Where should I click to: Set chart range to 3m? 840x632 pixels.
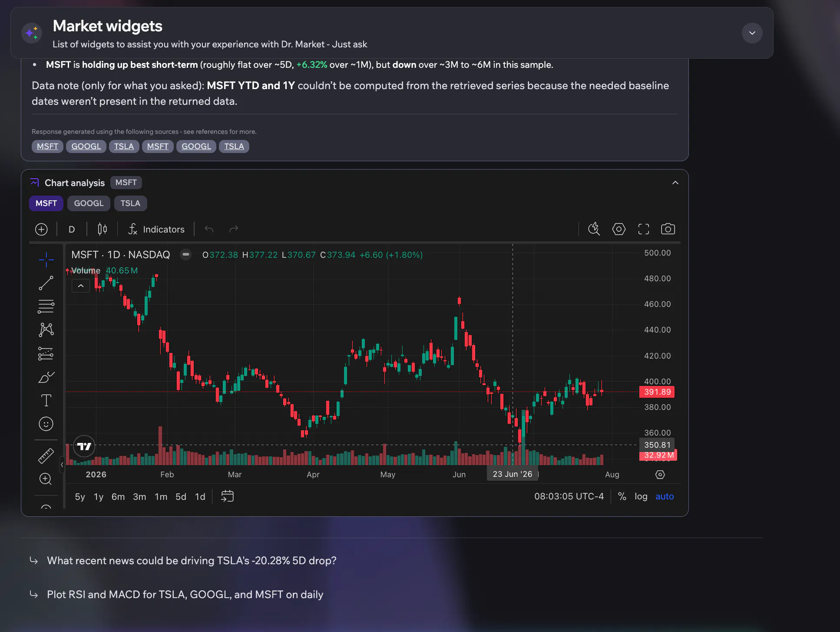pos(139,496)
